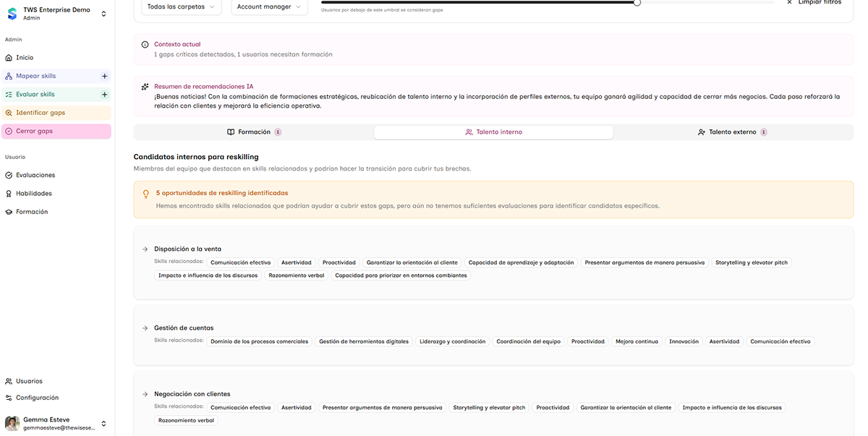Click the info icon beside Contexto actual
868x436 pixels.
tap(145, 45)
